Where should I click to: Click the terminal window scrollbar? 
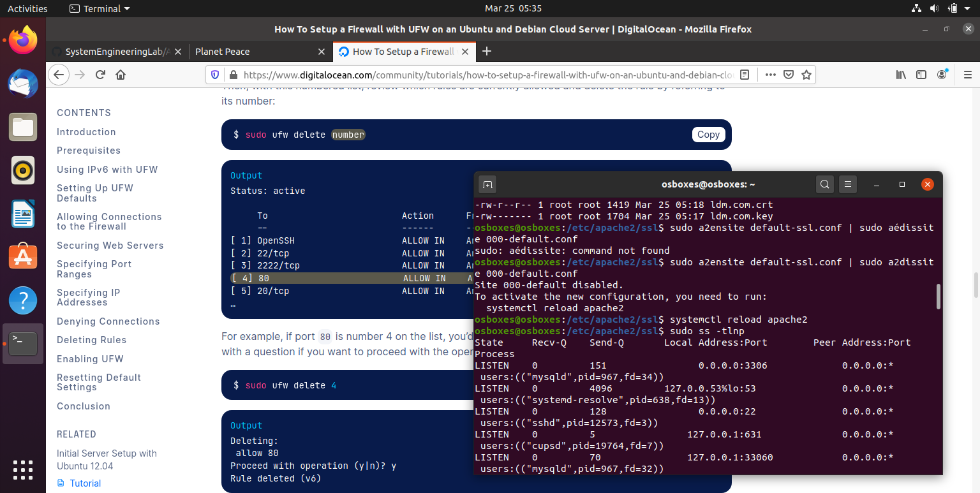pos(938,297)
